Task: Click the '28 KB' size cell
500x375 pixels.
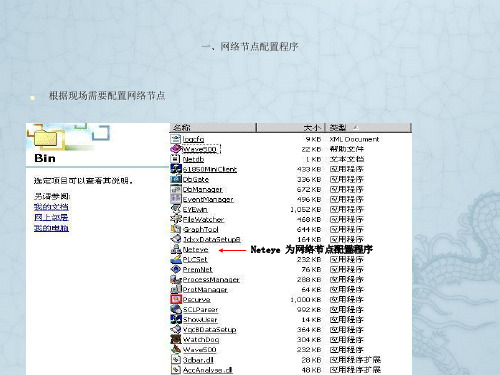Action: point(311,360)
